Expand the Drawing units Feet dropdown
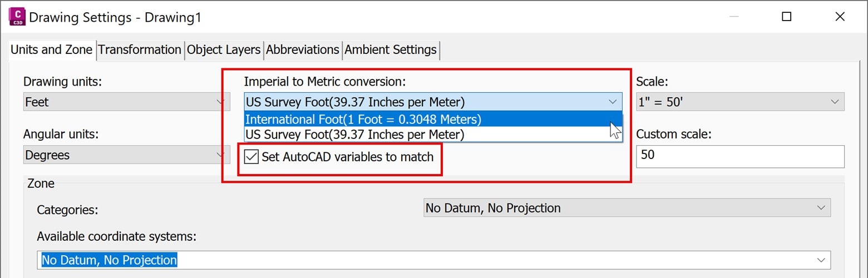 tap(126, 102)
